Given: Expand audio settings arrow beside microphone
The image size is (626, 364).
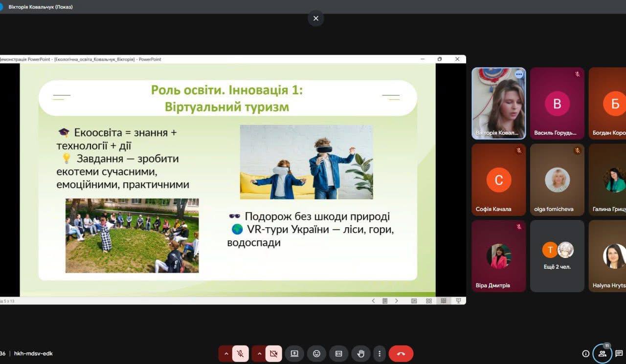Looking at the screenshot, I should [x=226, y=353].
